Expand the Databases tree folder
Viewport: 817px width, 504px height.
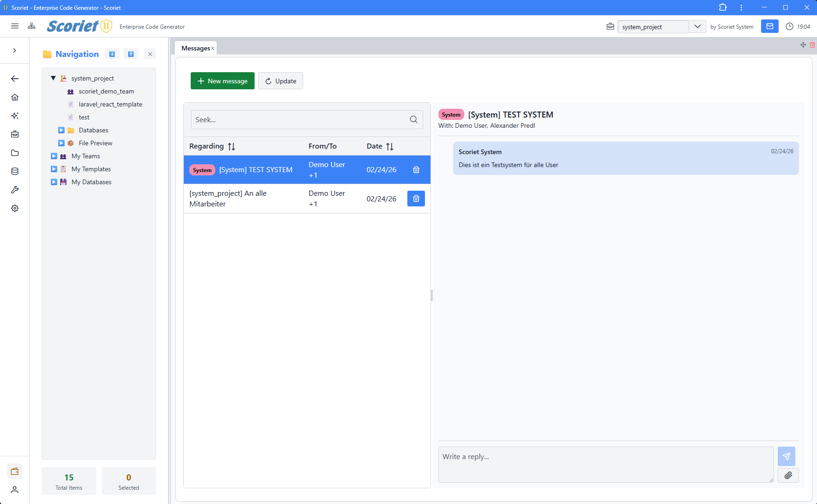point(61,131)
